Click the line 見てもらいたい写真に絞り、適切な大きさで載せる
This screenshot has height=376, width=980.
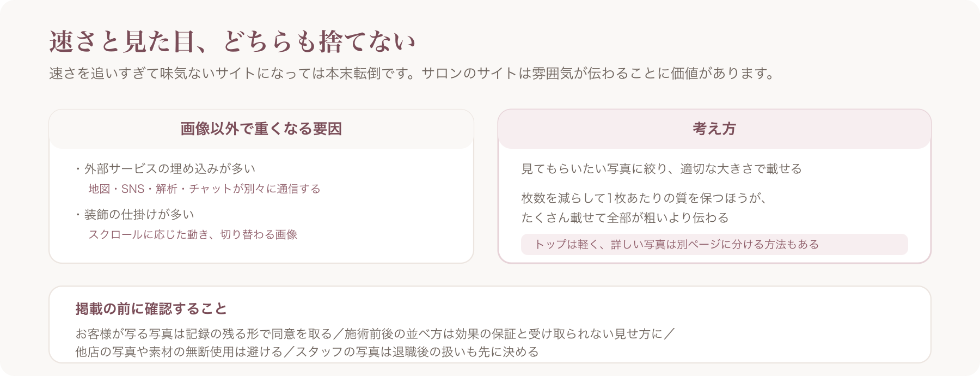click(x=661, y=169)
